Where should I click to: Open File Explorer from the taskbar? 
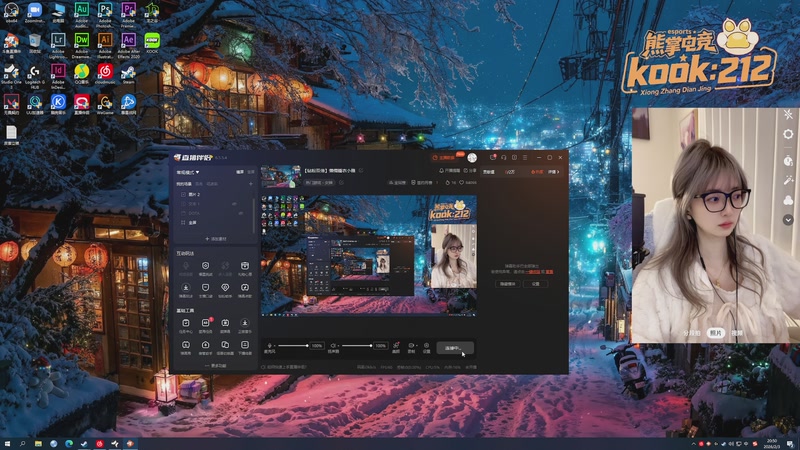[38, 444]
